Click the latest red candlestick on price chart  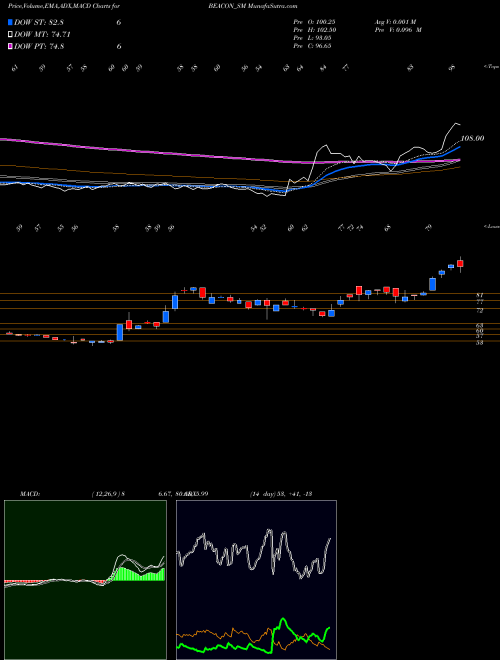click(460, 263)
